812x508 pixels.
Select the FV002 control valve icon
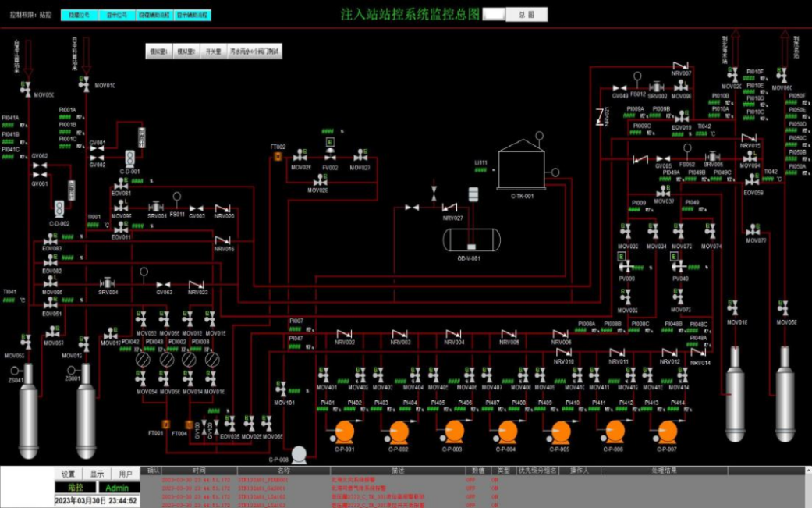(x=330, y=156)
